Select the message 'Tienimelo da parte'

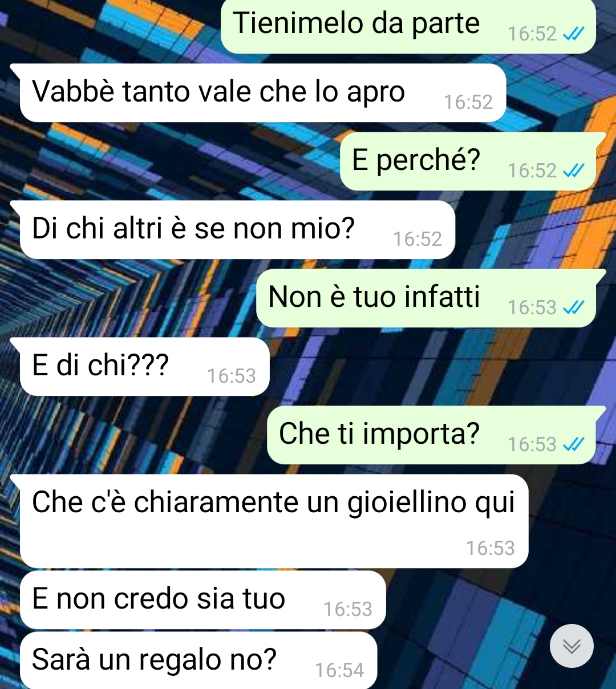coord(408,26)
